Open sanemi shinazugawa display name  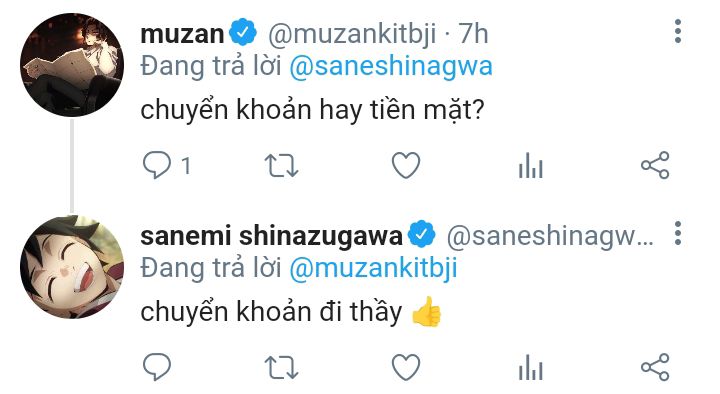(x=271, y=236)
